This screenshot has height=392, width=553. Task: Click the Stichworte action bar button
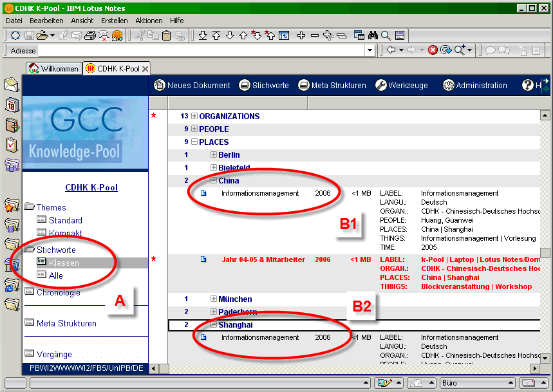pyautogui.click(x=264, y=85)
